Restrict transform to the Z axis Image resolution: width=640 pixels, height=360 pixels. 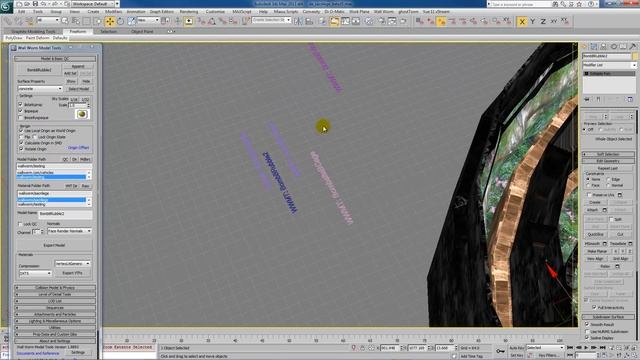coord(543,22)
